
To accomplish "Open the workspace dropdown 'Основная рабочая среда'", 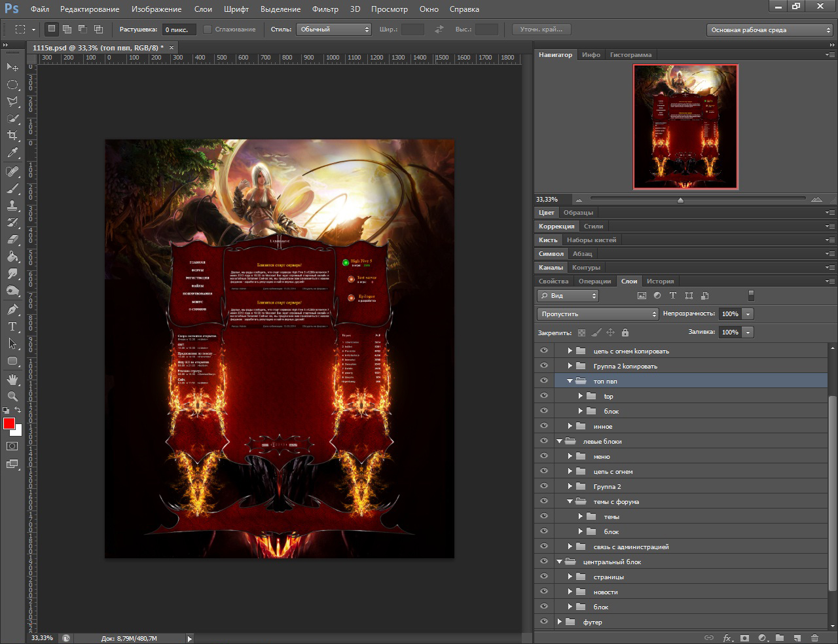I will [770, 30].
